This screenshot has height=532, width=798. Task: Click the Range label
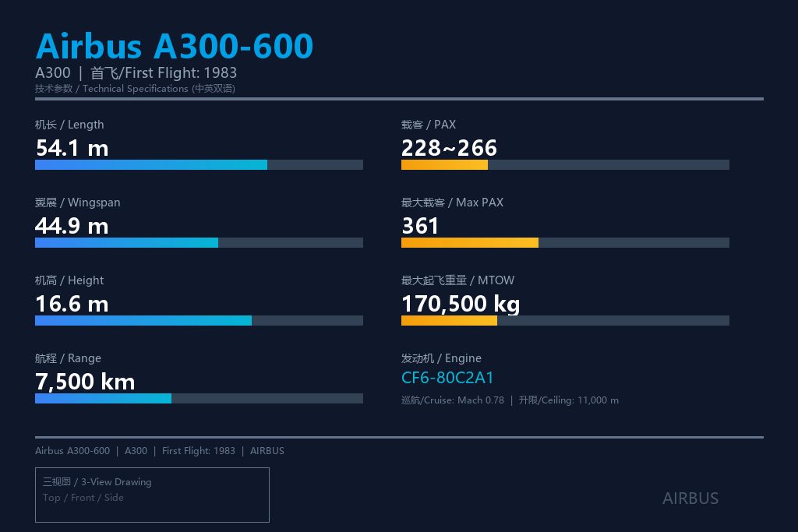tap(69, 358)
